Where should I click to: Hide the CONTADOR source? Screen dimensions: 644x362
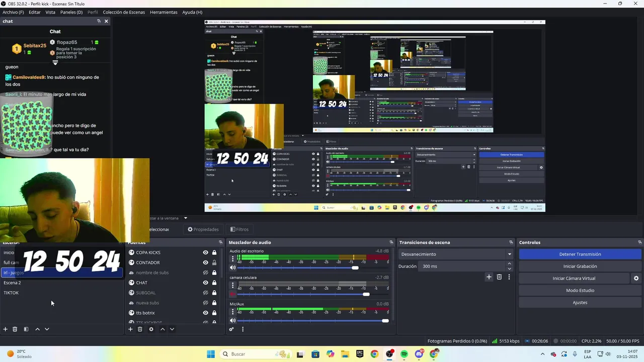[205, 262]
